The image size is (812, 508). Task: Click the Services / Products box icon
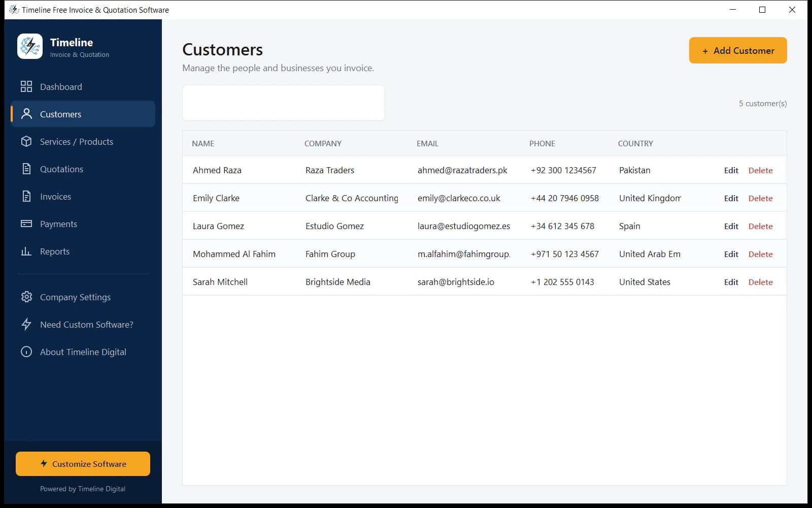pos(26,141)
